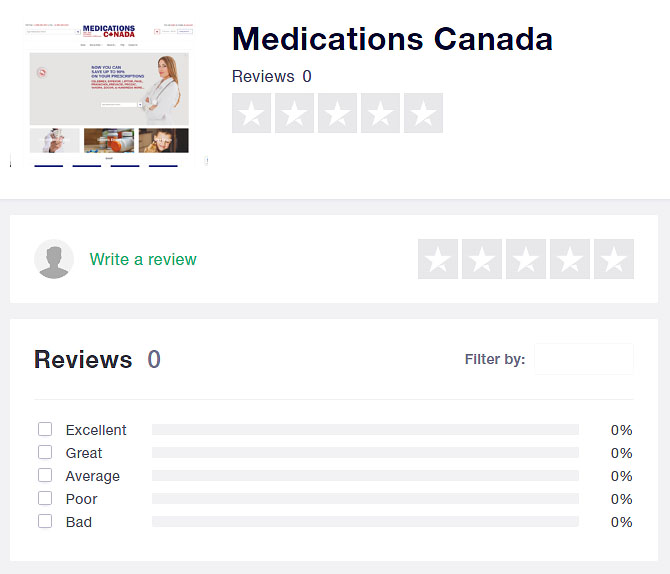Click the first star in the header rating
Viewport: 670px width, 574px height.
[252, 113]
